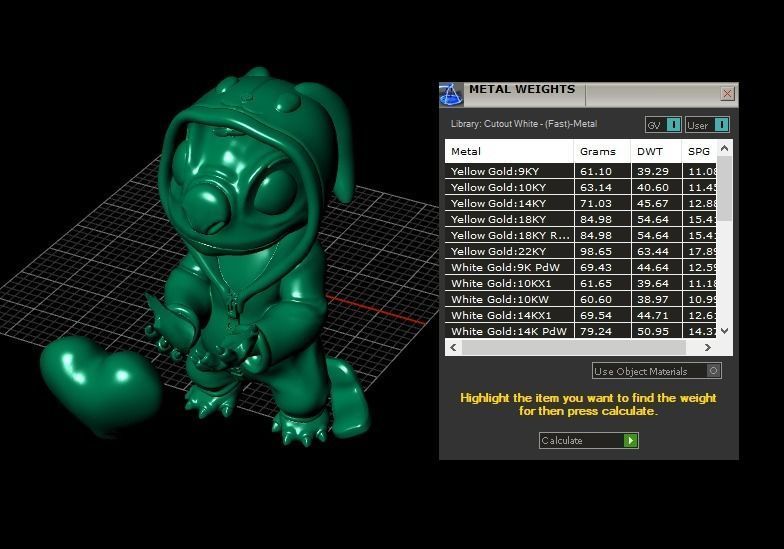Viewport: 784px width, 549px height.
Task: Click the Library: Cutout White label
Action: point(524,124)
